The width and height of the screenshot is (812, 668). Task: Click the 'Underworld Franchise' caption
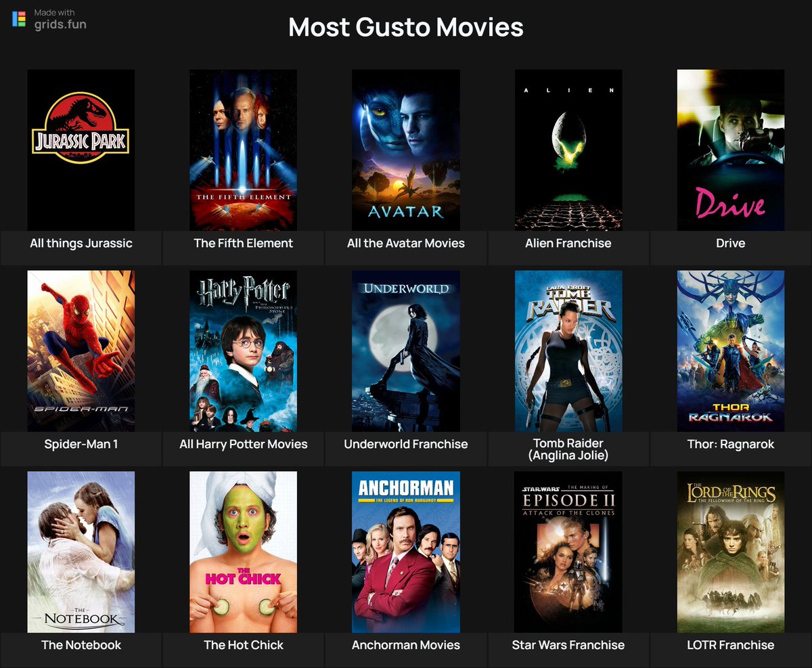[x=406, y=445]
